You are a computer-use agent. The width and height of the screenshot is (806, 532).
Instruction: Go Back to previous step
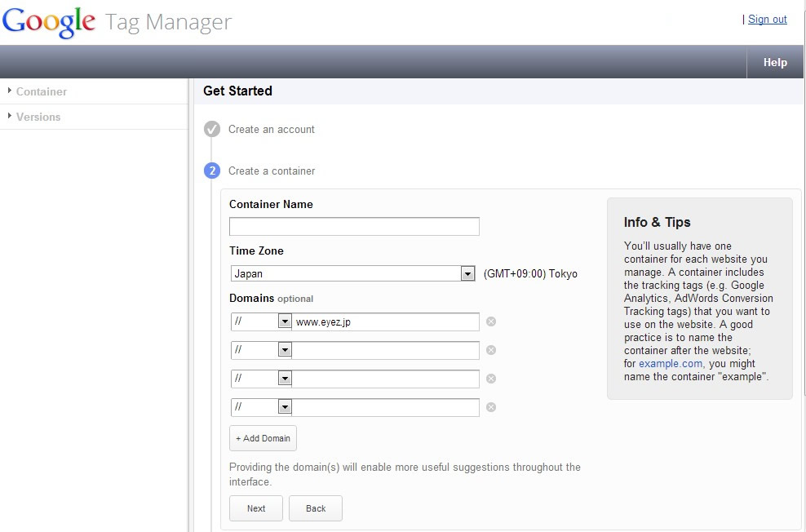(x=316, y=508)
